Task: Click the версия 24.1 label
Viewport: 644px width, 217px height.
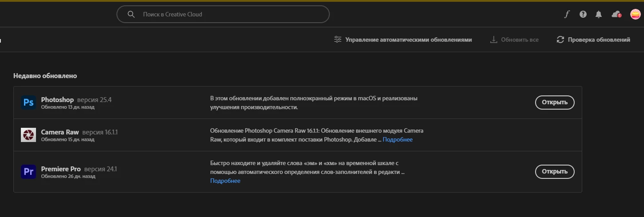Action: click(100, 169)
